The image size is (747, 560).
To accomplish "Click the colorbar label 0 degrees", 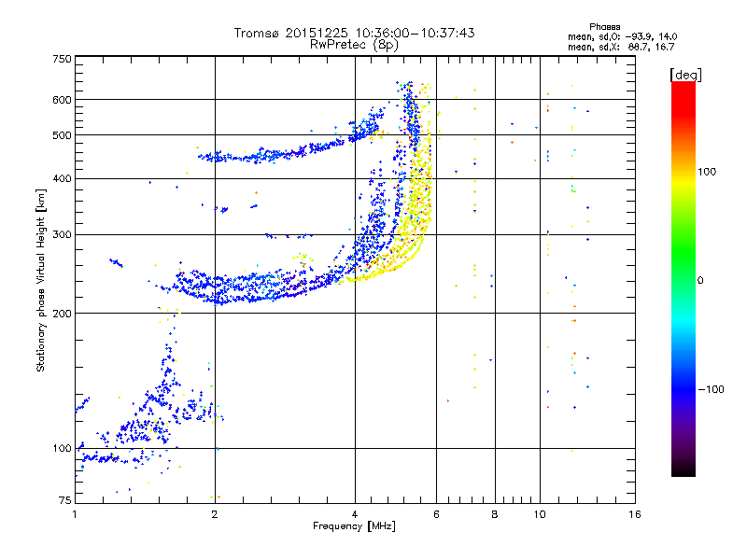I will 700,281.
